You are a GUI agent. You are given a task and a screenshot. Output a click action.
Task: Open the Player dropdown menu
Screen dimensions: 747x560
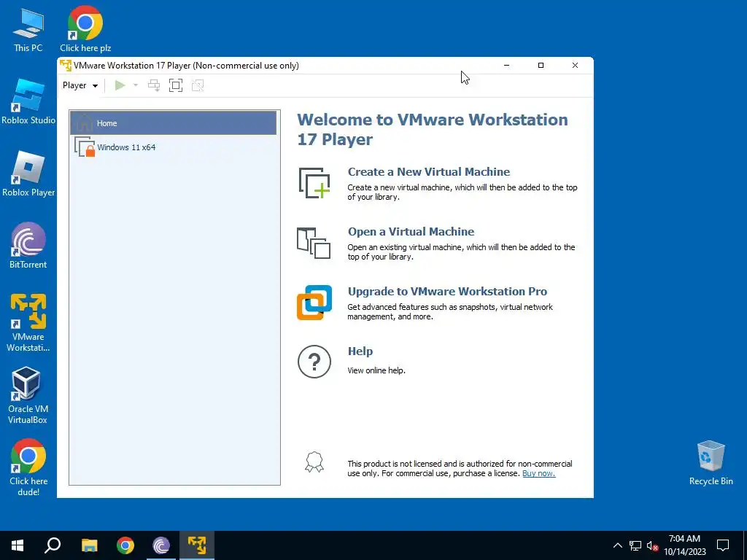[x=80, y=85]
